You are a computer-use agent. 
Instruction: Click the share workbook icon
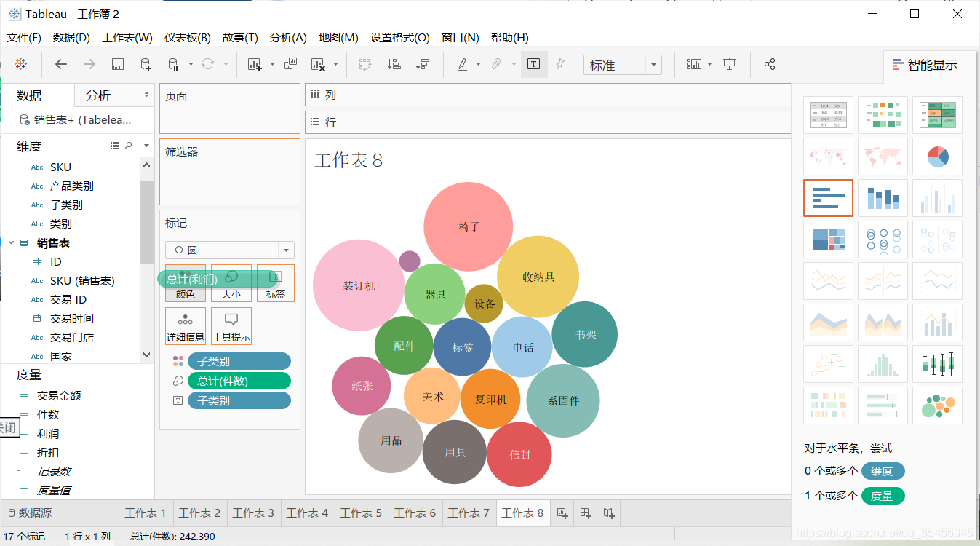pos(770,65)
